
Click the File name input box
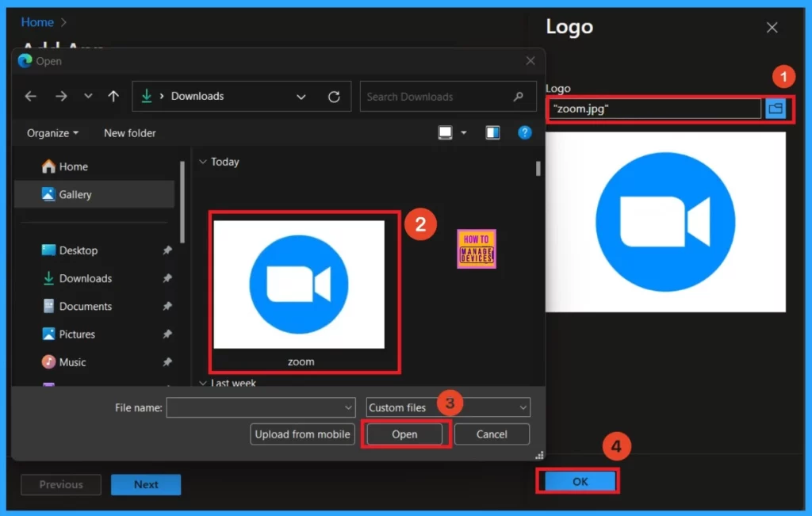[x=255, y=408]
